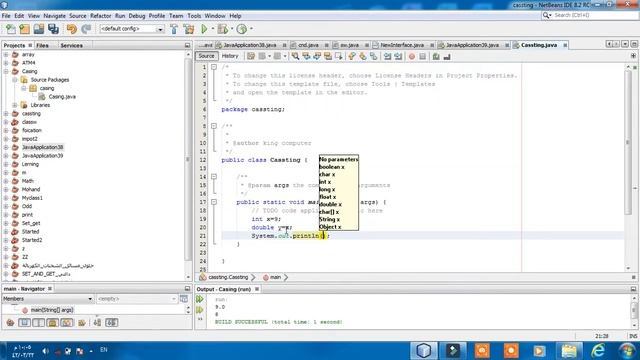Image resolution: width=640 pixels, height=360 pixels.
Task: Select Casing.java in the project tree
Action: tap(62, 97)
